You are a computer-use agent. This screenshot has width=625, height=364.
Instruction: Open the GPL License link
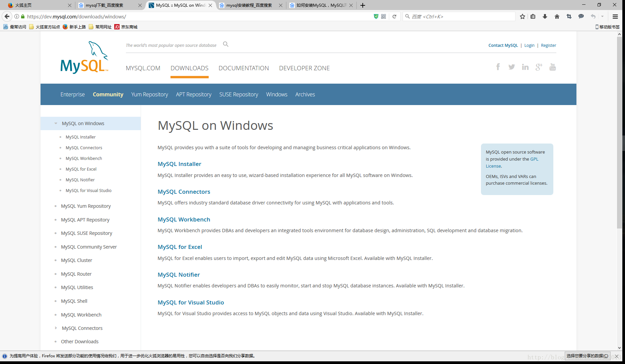(512, 162)
